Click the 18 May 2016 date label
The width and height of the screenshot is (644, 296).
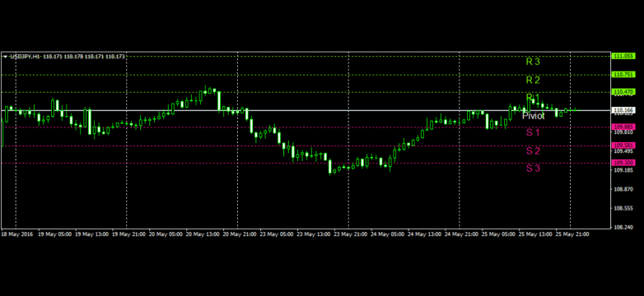(16, 234)
